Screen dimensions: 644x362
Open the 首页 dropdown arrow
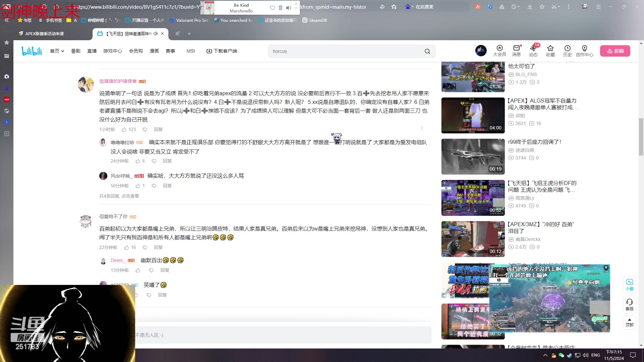(62, 51)
